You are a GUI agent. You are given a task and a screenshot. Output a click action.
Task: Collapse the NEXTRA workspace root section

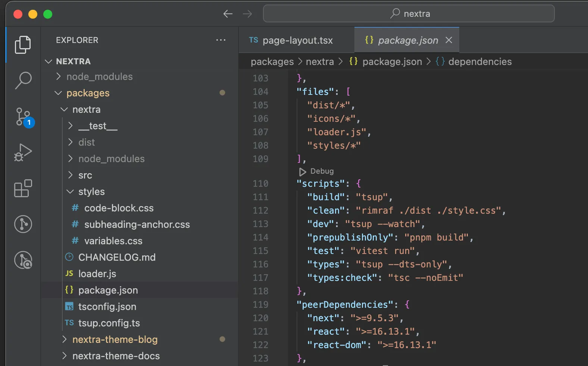click(73, 61)
